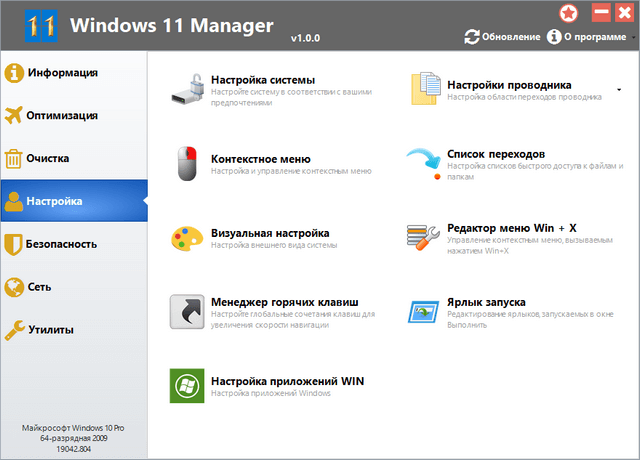
Task: Click the picture icon for Ярлык запуска
Action: pyautogui.click(x=424, y=310)
